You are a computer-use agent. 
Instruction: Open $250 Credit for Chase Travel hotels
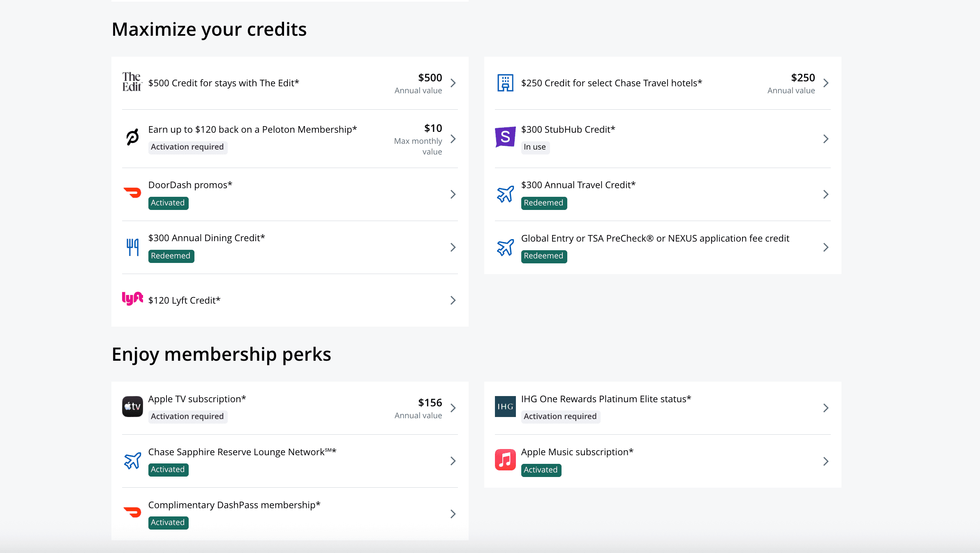[663, 83]
